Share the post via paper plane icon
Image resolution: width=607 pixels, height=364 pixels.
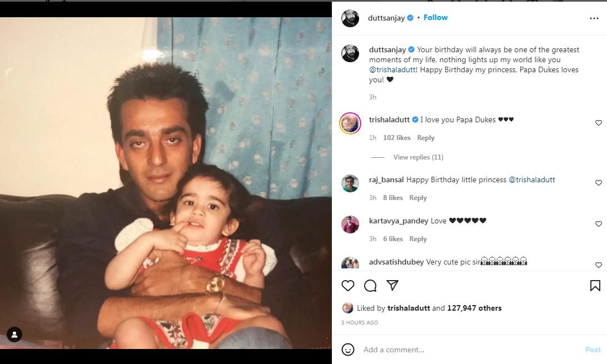[x=392, y=285]
